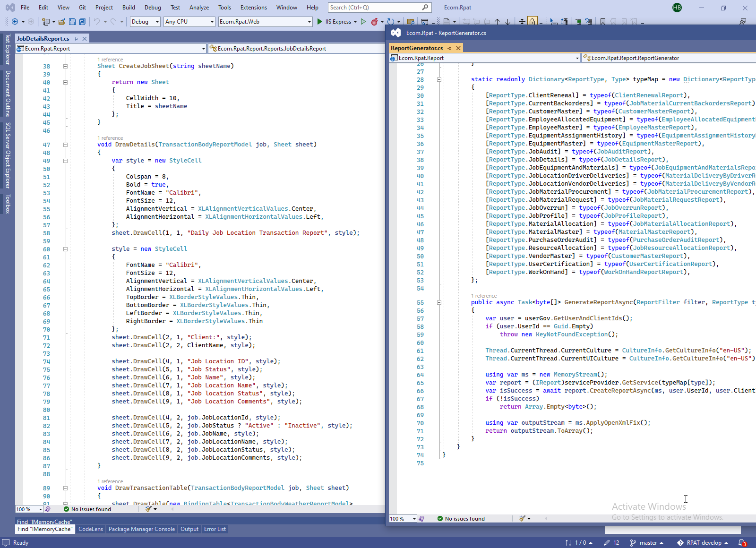
Task: Click the Navigate Backward arrow icon
Action: 15,22
